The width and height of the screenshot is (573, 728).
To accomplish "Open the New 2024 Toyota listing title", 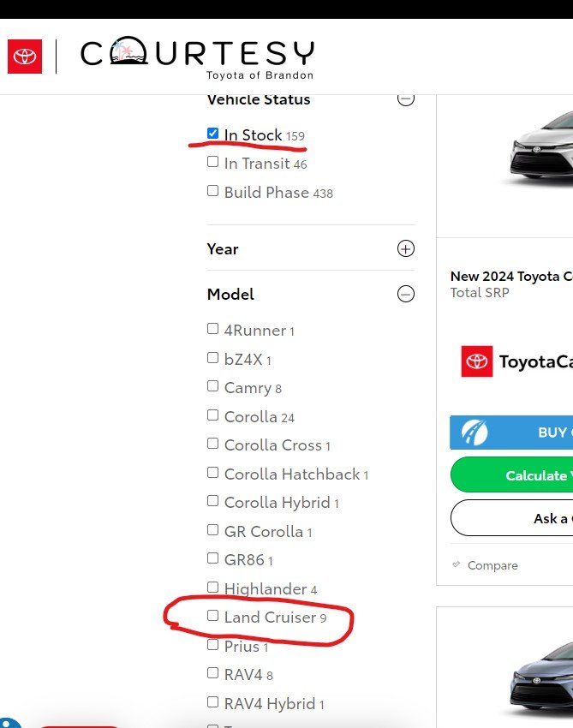I will coord(511,276).
